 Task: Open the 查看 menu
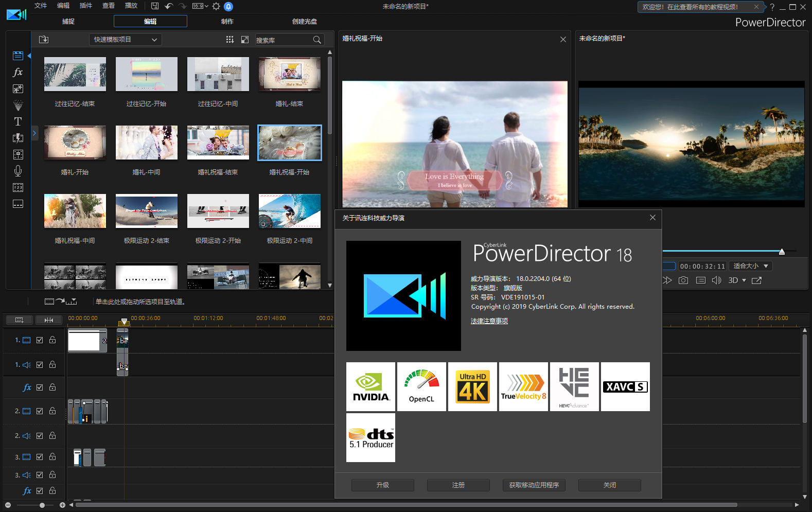pyautogui.click(x=109, y=6)
